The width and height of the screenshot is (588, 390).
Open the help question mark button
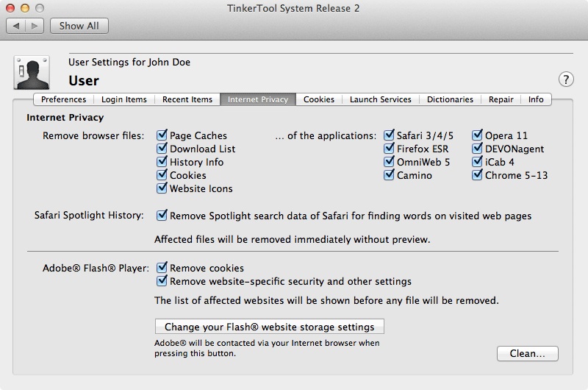pos(566,79)
